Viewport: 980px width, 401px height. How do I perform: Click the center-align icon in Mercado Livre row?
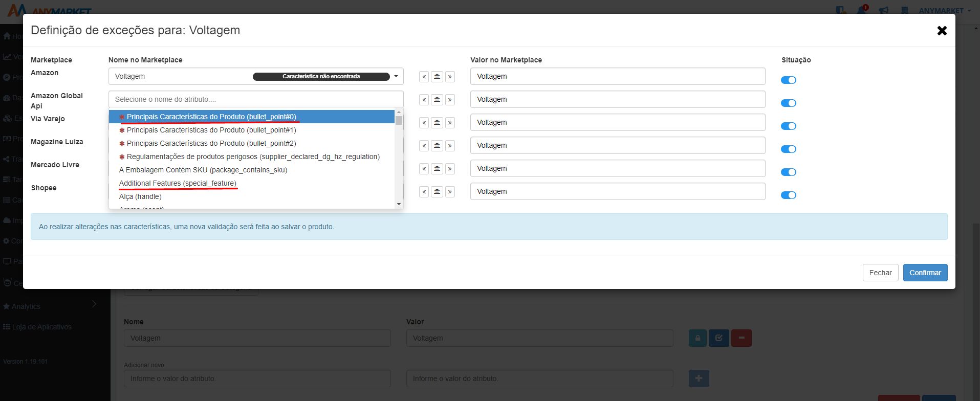(437, 169)
